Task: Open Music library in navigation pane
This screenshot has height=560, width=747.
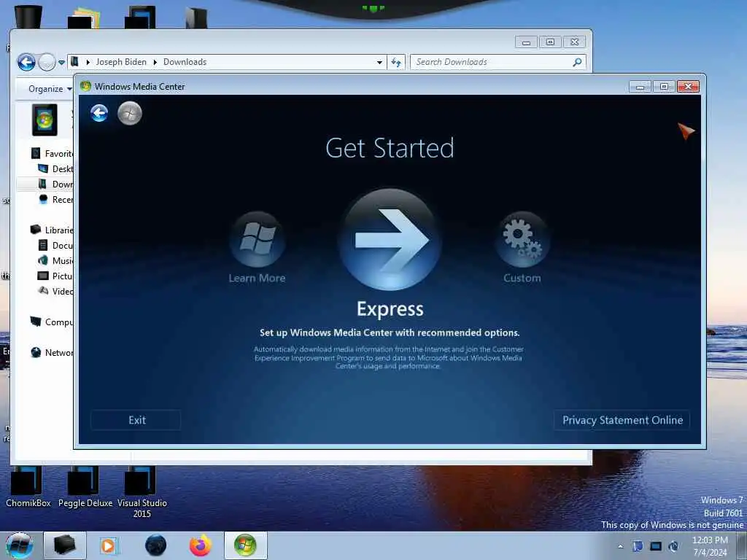Action: pos(55,260)
